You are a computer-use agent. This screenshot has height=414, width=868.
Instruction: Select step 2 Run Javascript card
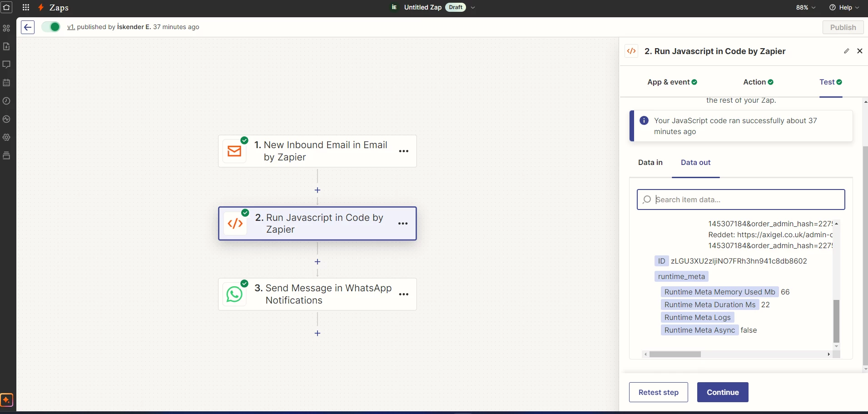click(317, 224)
